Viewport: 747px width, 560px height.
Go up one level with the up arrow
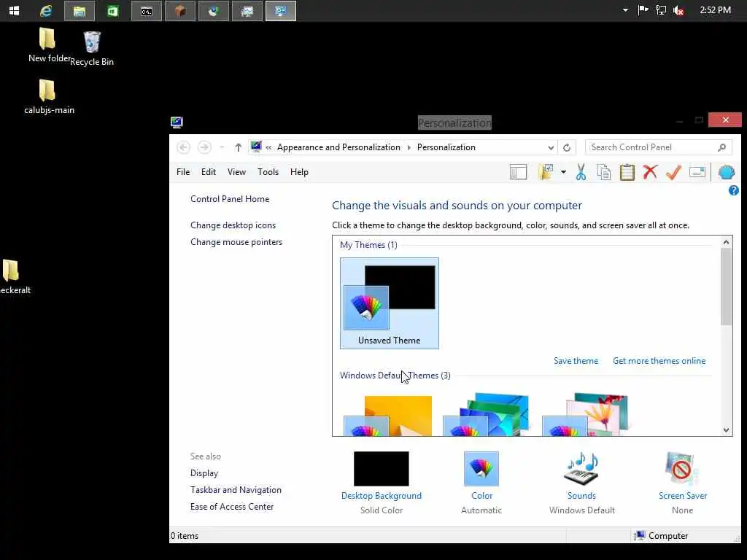pos(239,147)
